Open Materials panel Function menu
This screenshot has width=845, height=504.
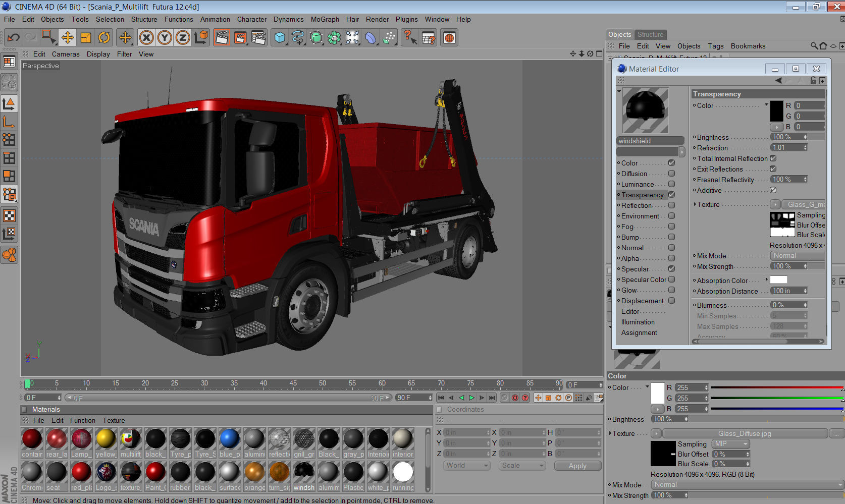click(83, 420)
